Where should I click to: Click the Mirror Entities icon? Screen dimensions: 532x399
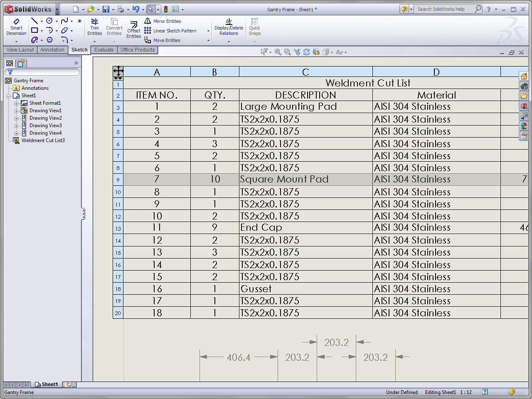point(148,21)
